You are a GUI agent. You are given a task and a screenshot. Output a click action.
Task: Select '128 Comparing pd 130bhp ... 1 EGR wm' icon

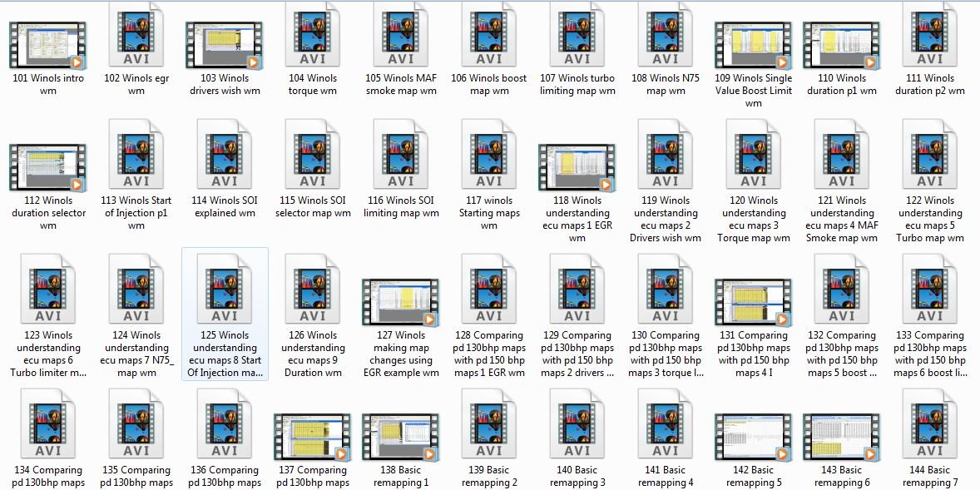pyautogui.click(x=488, y=289)
